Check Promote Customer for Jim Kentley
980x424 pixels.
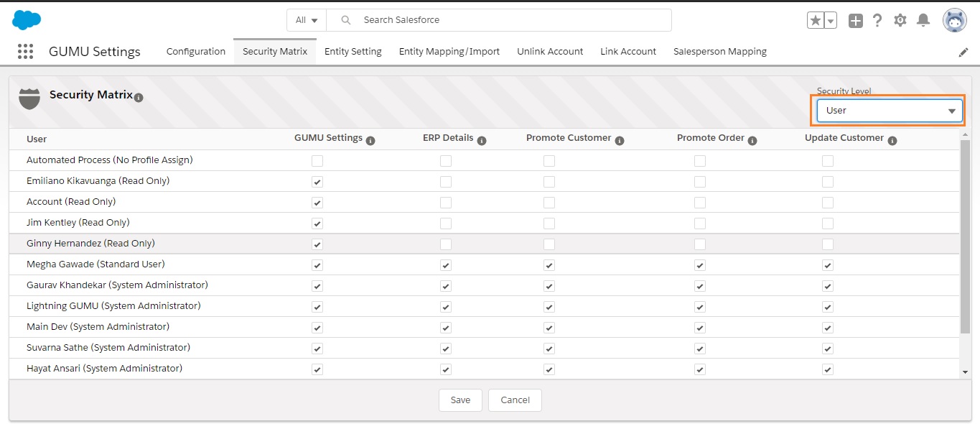pyautogui.click(x=549, y=223)
